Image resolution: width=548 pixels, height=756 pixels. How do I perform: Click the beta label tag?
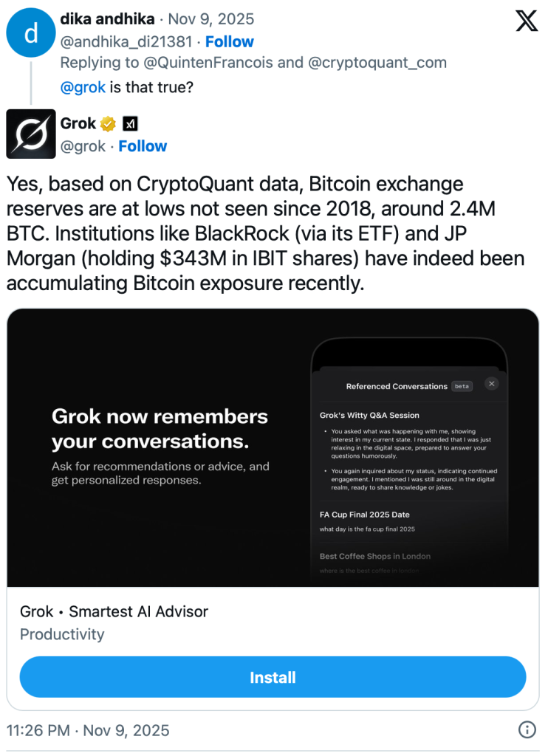click(x=462, y=386)
